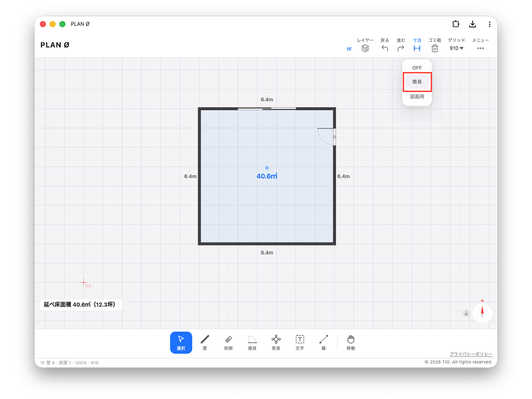Screen dimensions: 532x399
Task: Click the 0,0 origin marker
Action: coord(84,282)
